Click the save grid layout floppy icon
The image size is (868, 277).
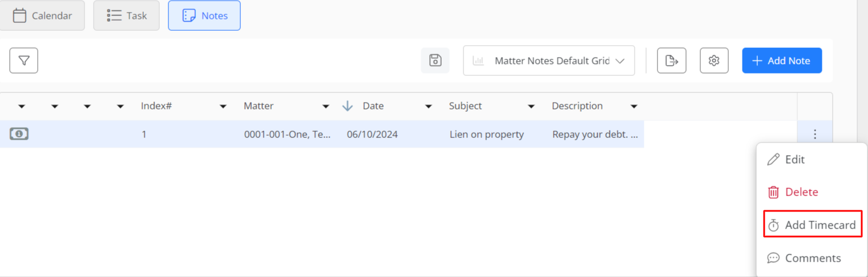(435, 60)
